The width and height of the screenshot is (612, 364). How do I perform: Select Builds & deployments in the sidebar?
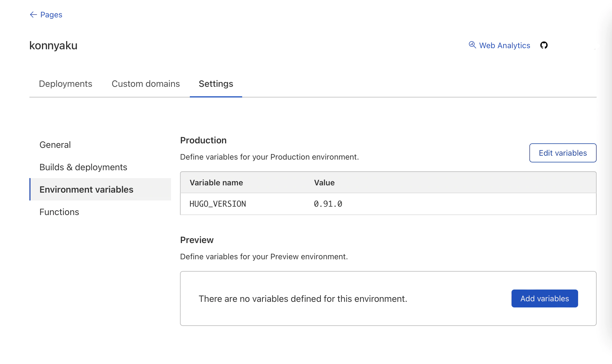point(83,167)
